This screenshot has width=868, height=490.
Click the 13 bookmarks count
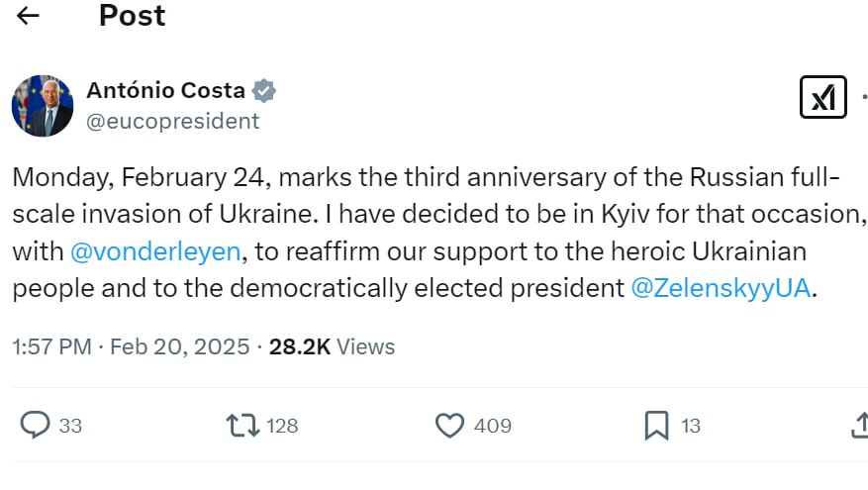click(x=691, y=426)
